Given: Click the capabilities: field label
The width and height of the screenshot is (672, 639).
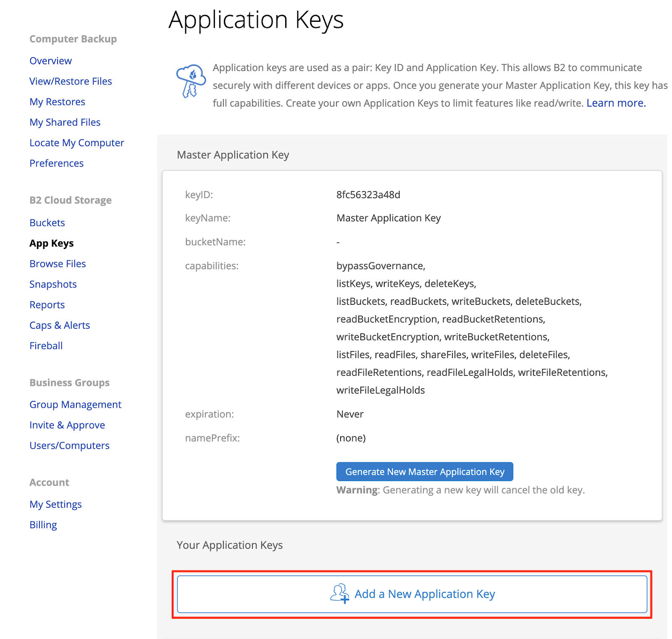Looking at the screenshot, I should [212, 266].
